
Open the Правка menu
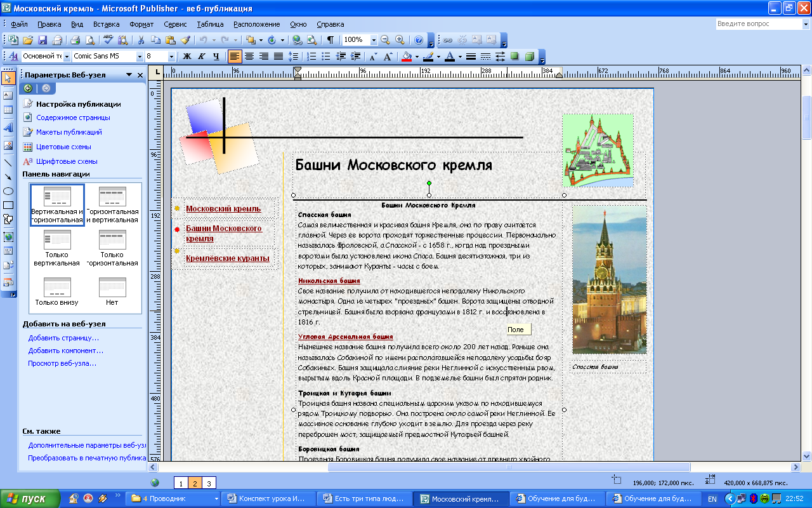pyautogui.click(x=49, y=24)
